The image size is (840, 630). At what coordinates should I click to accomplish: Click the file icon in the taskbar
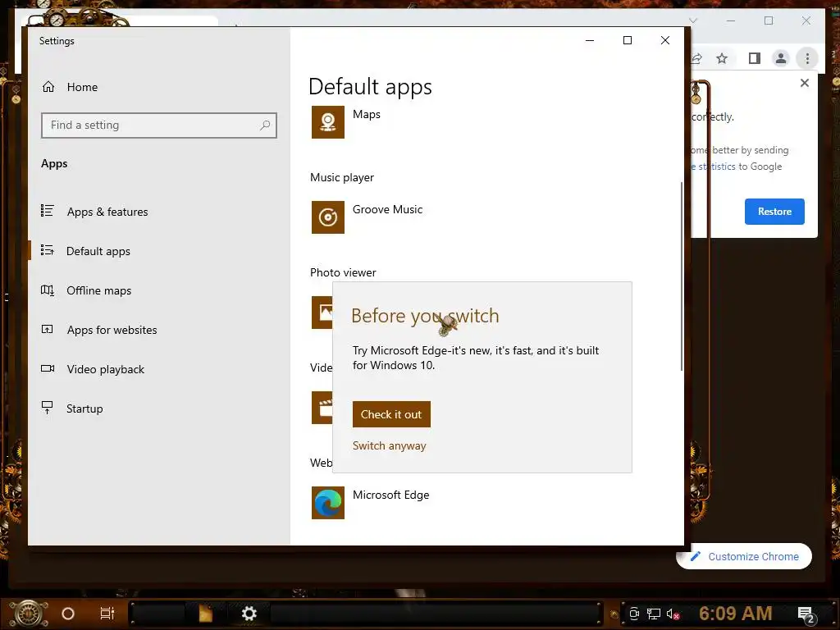[x=206, y=614]
